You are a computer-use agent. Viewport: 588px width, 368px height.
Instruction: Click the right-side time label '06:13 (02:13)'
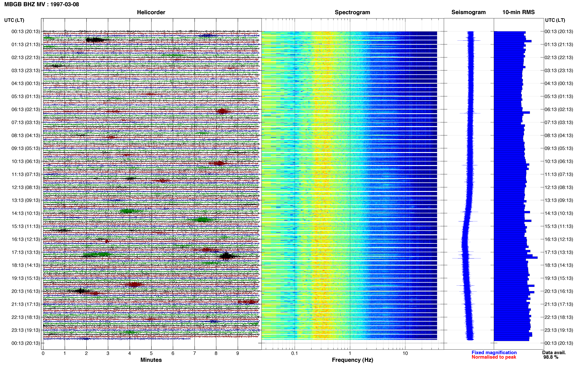point(559,109)
